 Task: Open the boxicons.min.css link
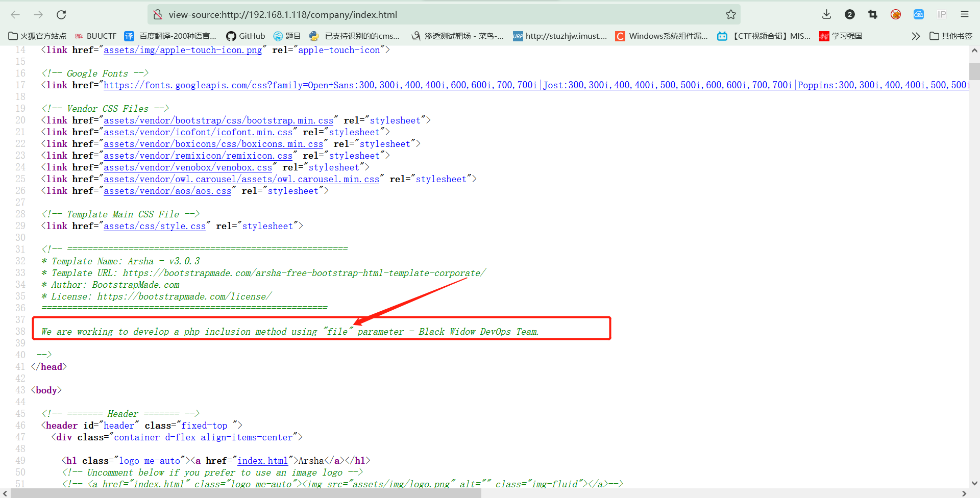213,144
